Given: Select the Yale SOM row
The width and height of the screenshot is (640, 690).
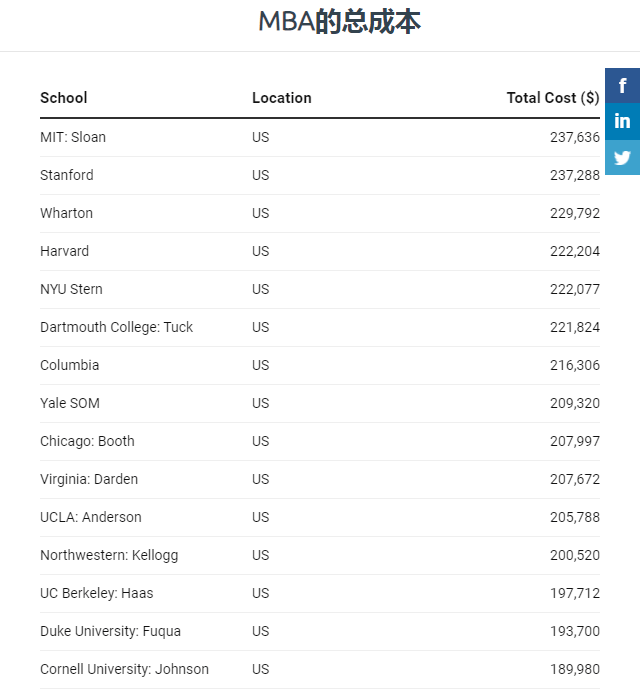Looking at the screenshot, I should click(x=70, y=403).
